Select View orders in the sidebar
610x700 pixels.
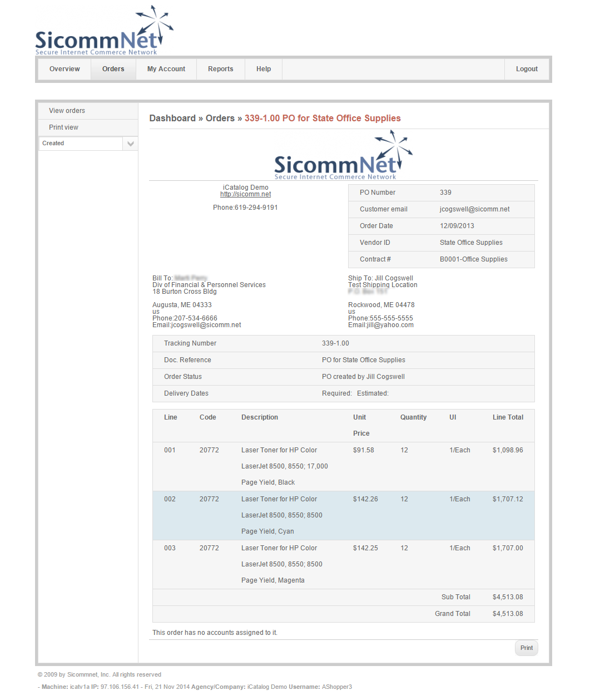click(x=88, y=111)
